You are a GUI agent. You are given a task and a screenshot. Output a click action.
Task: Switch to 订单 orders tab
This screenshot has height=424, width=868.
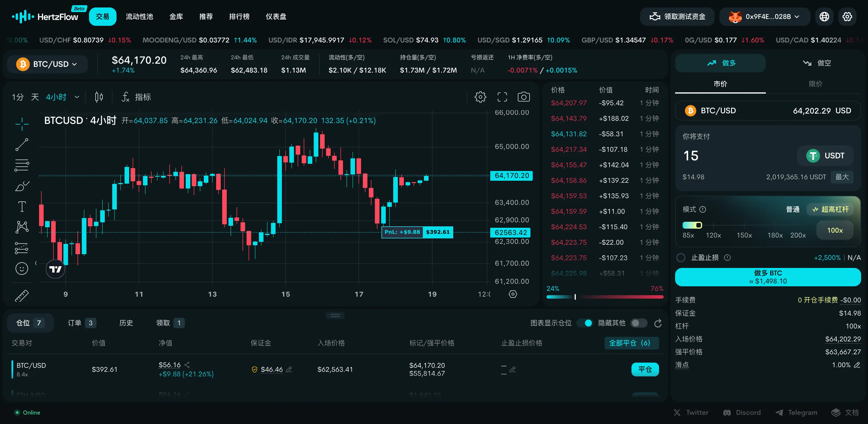(82, 323)
